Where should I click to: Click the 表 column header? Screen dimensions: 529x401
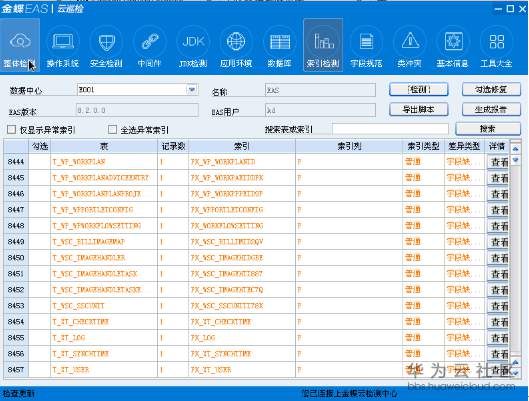pos(104,146)
